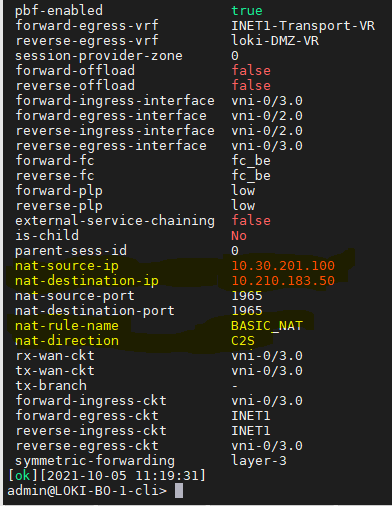The width and height of the screenshot is (392, 506).
Task: Select the nat-destination-ip address 10.210.183.50
Action: (x=283, y=281)
